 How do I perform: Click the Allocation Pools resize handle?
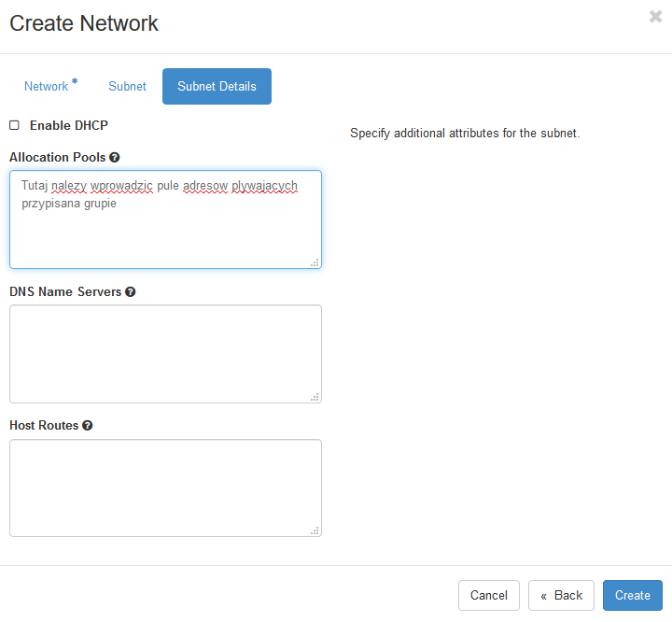(x=315, y=262)
